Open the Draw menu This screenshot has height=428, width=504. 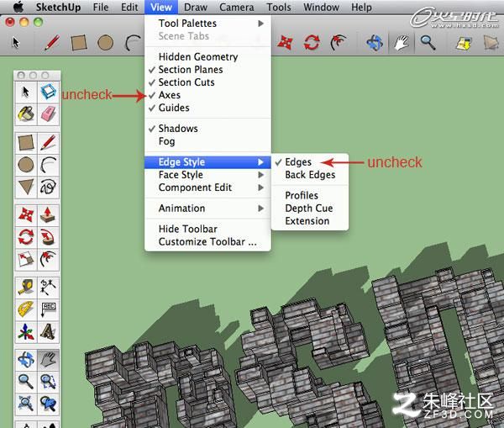coord(196,7)
